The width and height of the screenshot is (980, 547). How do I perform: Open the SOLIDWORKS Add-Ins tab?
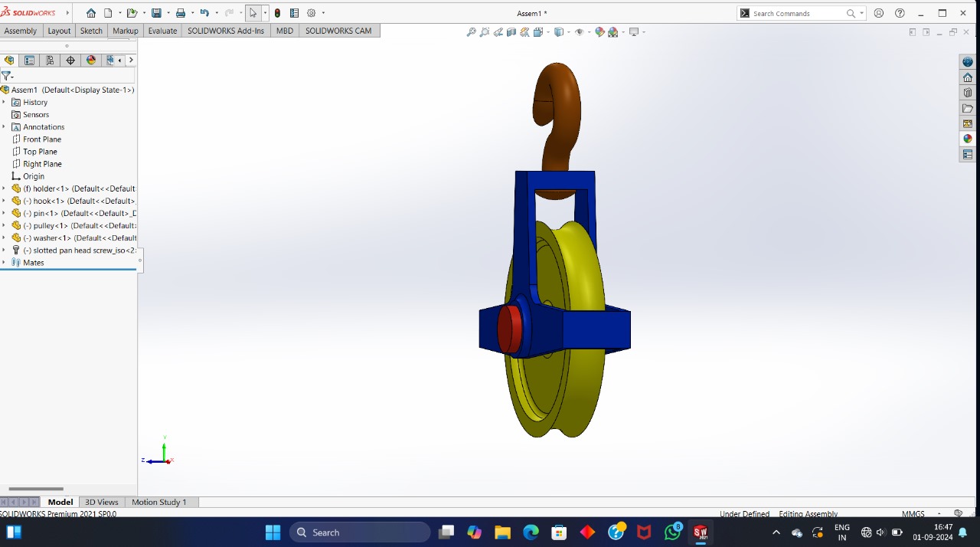click(226, 31)
